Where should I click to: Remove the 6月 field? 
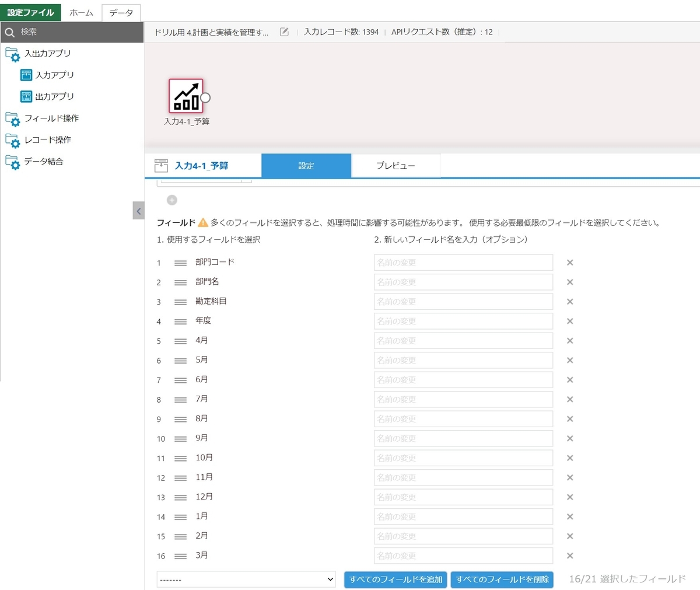[570, 380]
